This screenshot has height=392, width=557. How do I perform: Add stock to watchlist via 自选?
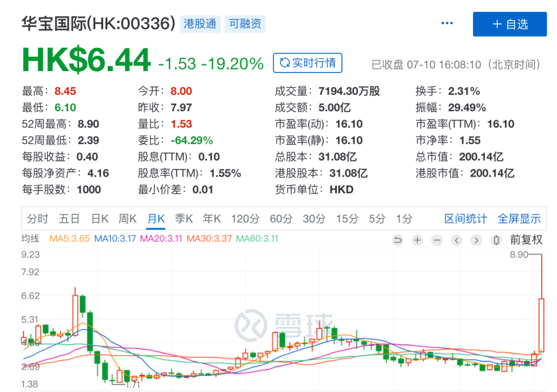(x=510, y=24)
